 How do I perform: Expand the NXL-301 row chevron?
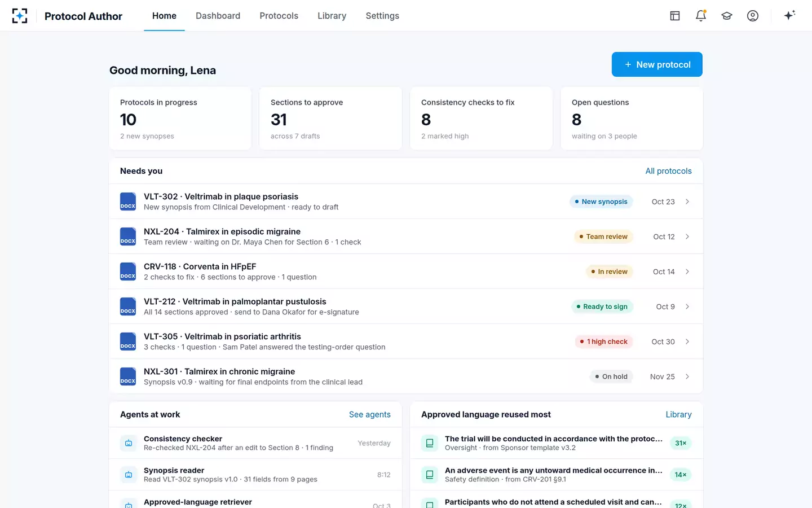pyautogui.click(x=687, y=376)
